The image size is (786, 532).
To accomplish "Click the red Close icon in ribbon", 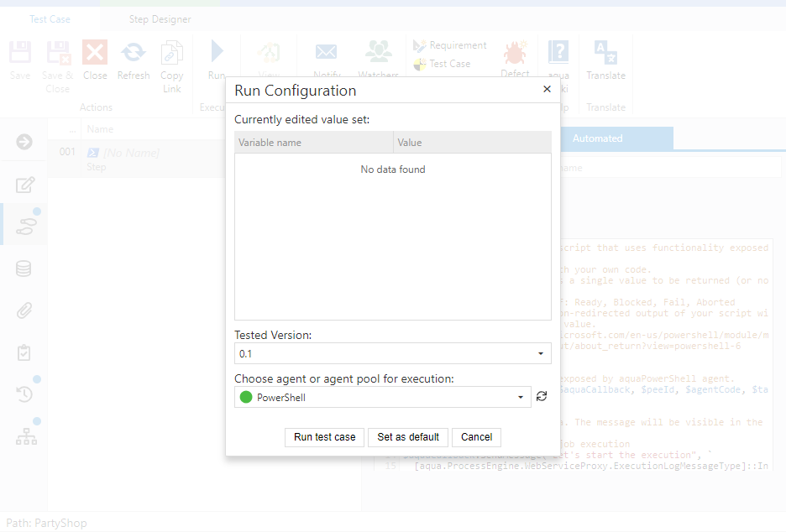I will click(95, 60).
